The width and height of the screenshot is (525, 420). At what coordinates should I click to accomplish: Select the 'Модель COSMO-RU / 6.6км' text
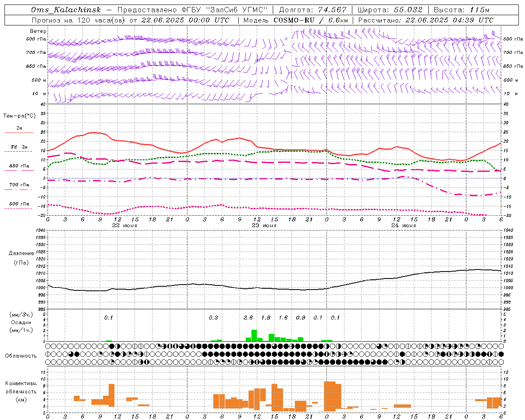pos(296,20)
